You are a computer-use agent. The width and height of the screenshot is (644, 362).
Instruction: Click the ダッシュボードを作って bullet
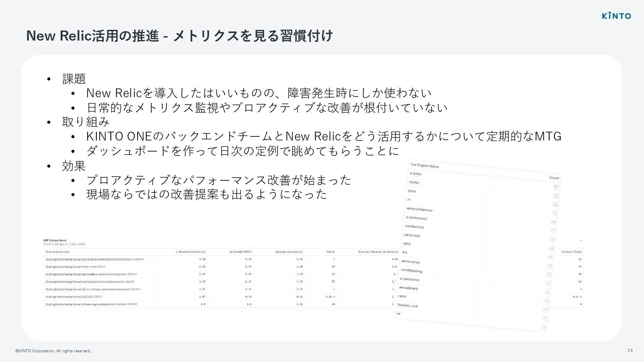[x=243, y=151]
